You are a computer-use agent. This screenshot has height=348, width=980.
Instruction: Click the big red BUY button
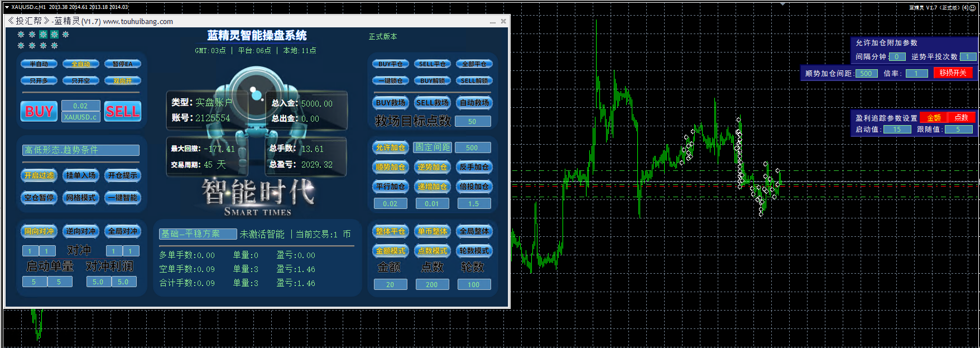pyautogui.click(x=39, y=111)
